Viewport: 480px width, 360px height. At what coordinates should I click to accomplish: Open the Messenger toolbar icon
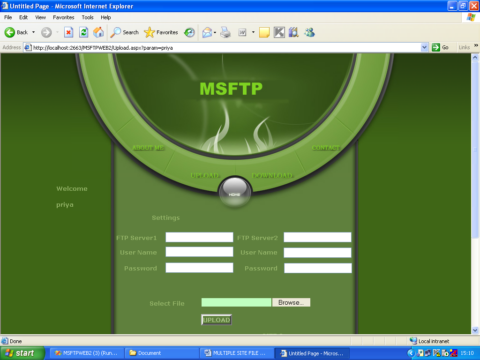tap(309, 32)
